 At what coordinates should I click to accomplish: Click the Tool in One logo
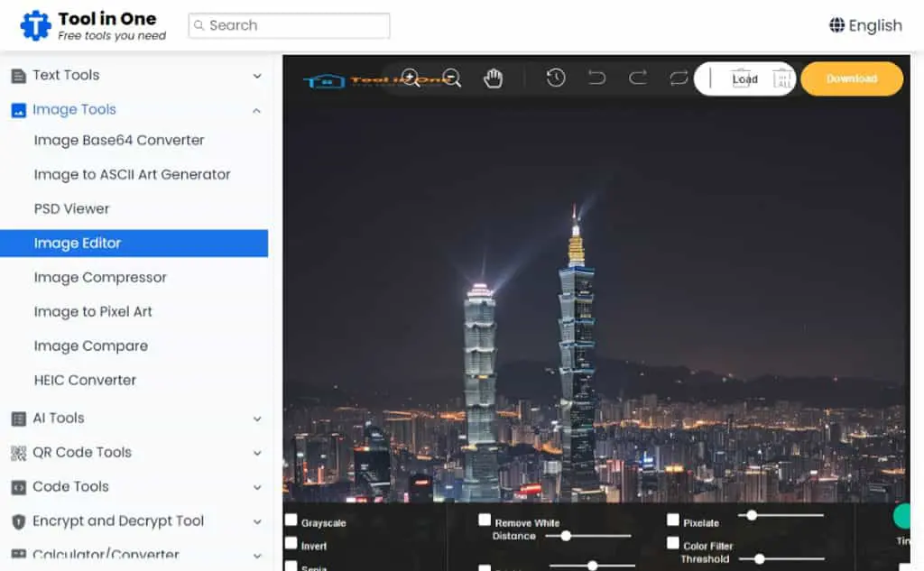(x=93, y=25)
